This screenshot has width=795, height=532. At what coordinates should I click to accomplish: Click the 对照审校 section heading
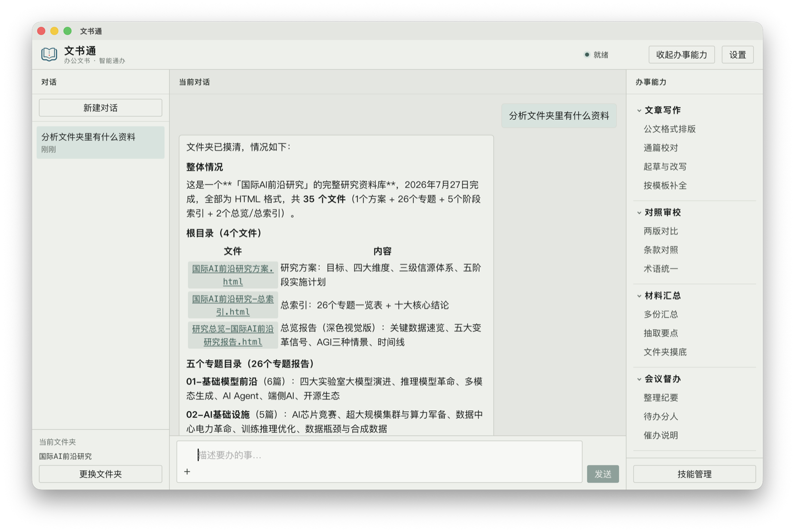[662, 213]
